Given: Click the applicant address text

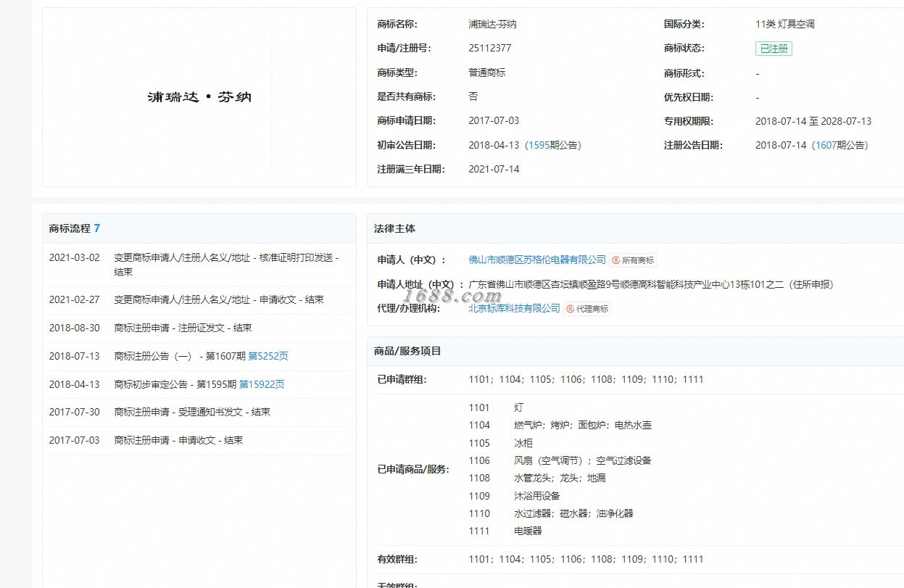Looking at the screenshot, I should tap(651, 284).
